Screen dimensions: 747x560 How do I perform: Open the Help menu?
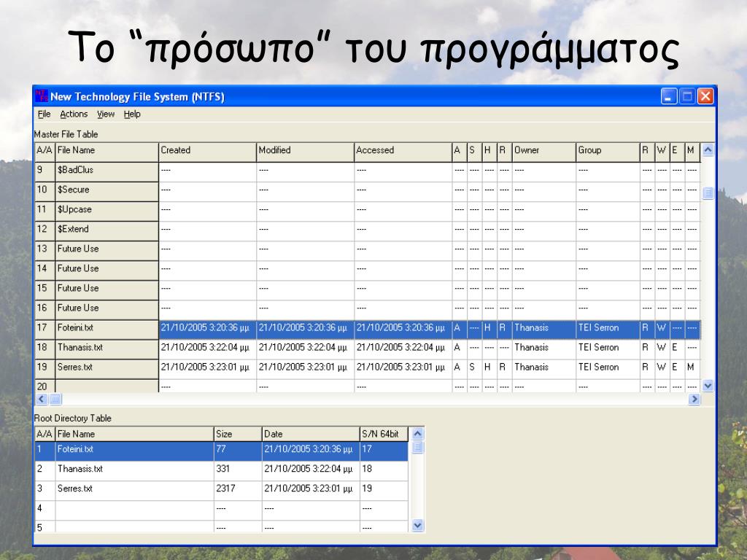click(132, 114)
